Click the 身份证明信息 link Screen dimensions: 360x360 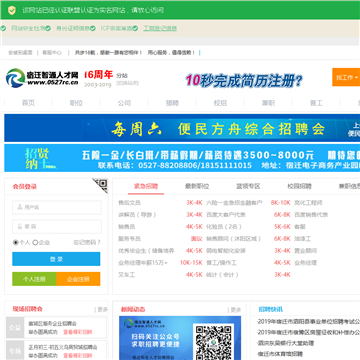[x=73, y=28]
